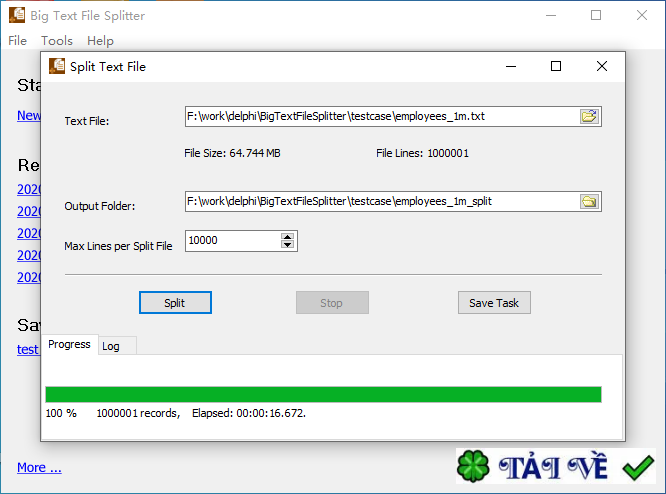The height and width of the screenshot is (494, 666).
Task: Click the Big Text File Splitter app icon
Action: point(17,15)
